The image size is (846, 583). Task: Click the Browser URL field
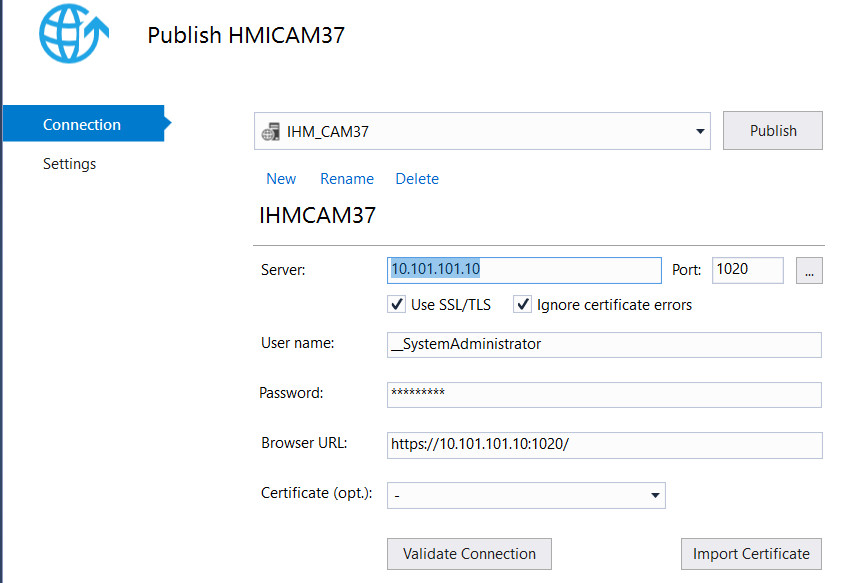click(603, 445)
